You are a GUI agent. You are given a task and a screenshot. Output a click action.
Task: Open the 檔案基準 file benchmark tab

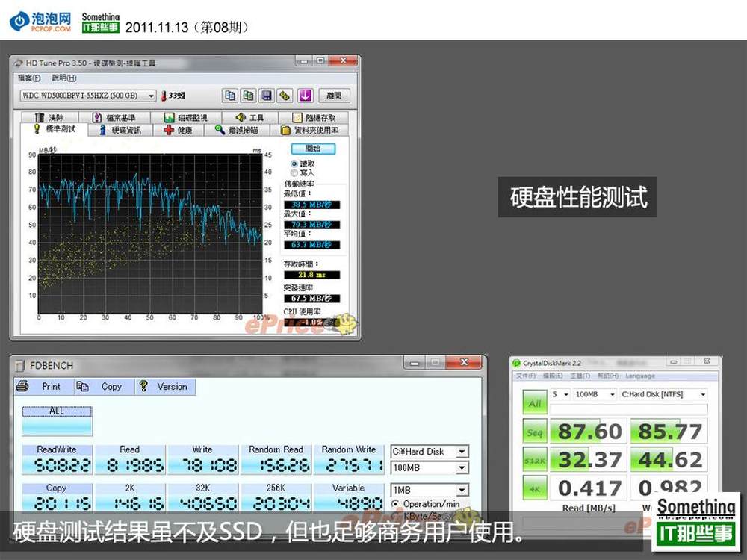(114, 117)
